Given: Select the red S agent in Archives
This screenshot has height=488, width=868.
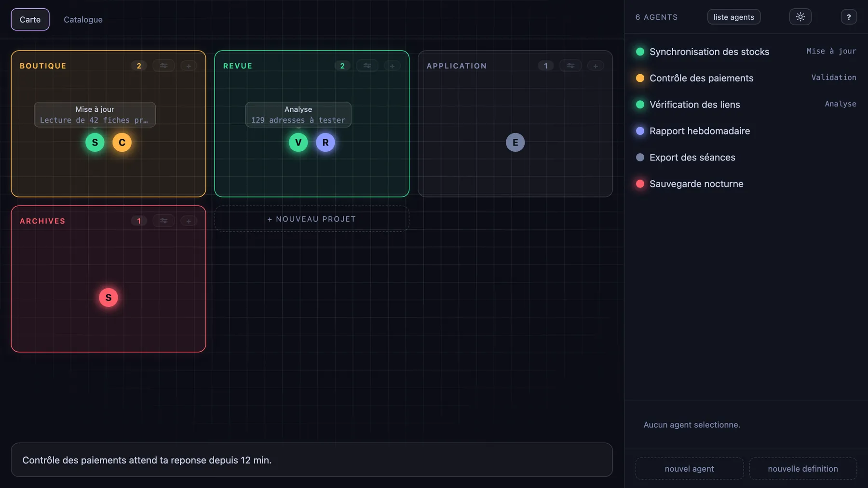Looking at the screenshot, I should [108, 298].
